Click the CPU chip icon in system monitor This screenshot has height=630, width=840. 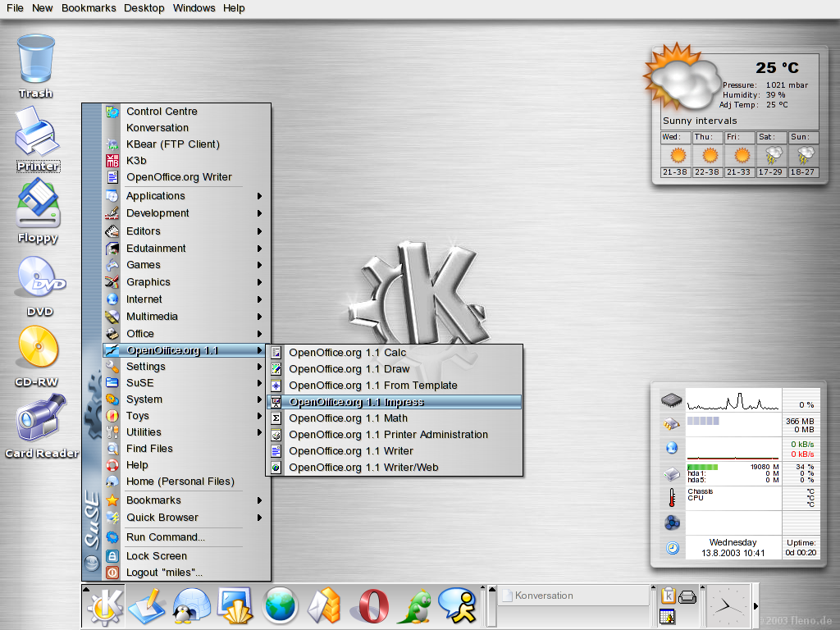click(x=671, y=399)
